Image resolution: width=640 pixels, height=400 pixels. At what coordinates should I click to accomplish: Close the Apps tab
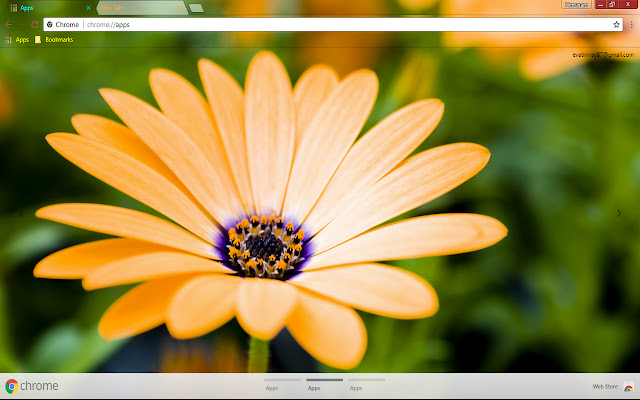tap(89, 8)
